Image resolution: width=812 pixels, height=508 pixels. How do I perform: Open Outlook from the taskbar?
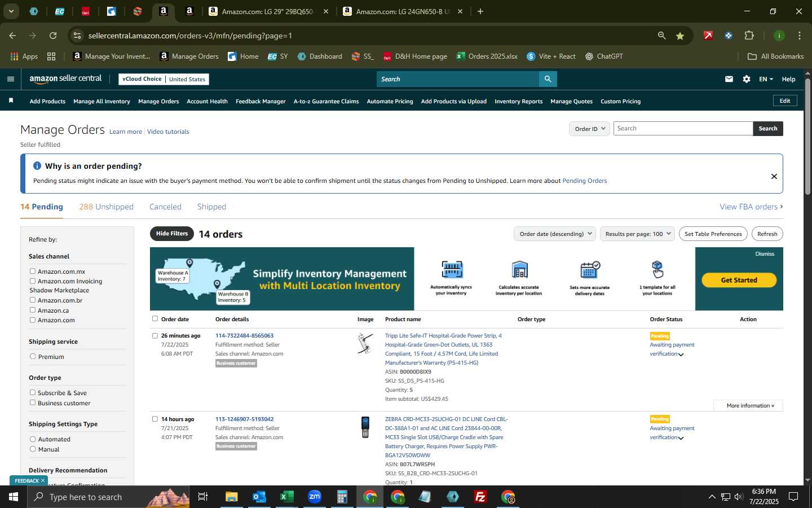click(259, 497)
